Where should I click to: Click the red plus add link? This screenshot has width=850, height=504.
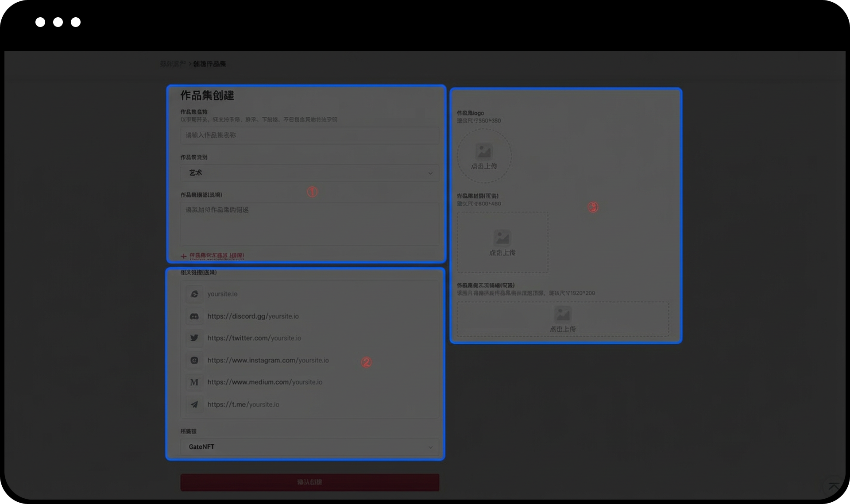[x=183, y=256]
